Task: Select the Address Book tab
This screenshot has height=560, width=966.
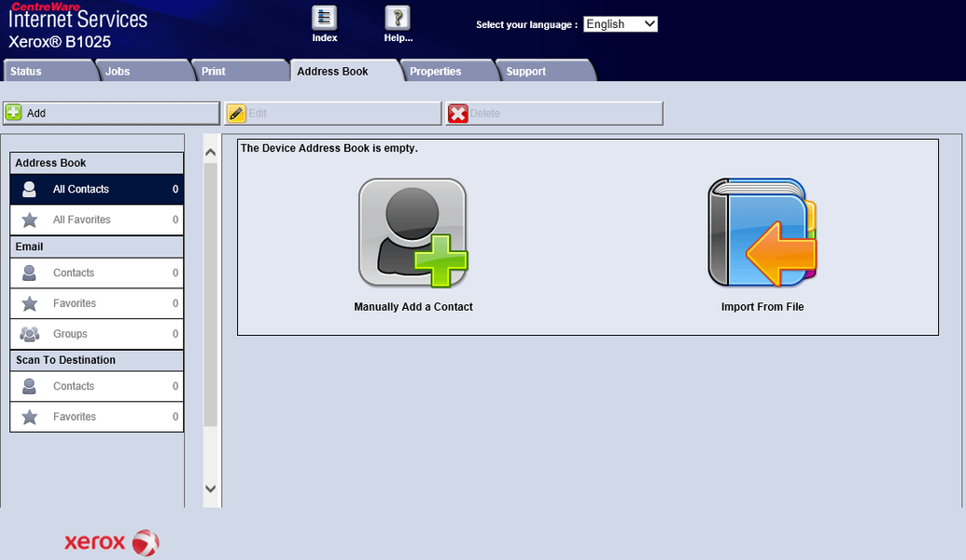Action: click(x=345, y=71)
